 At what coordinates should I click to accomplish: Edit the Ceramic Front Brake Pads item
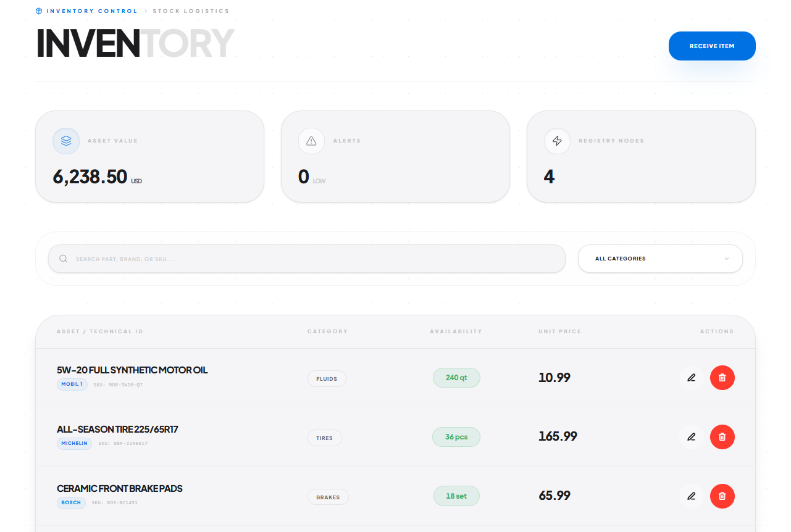click(692, 496)
